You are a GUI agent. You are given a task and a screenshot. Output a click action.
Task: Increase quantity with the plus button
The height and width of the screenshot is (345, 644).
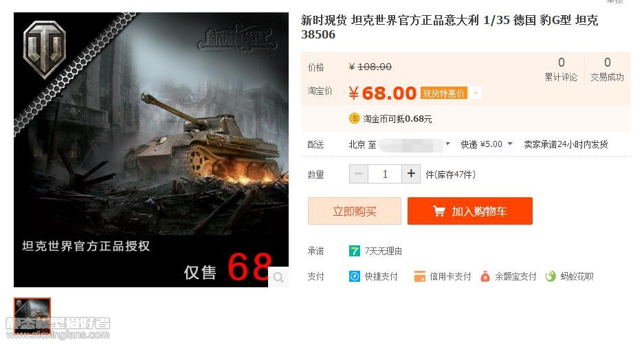pos(411,174)
